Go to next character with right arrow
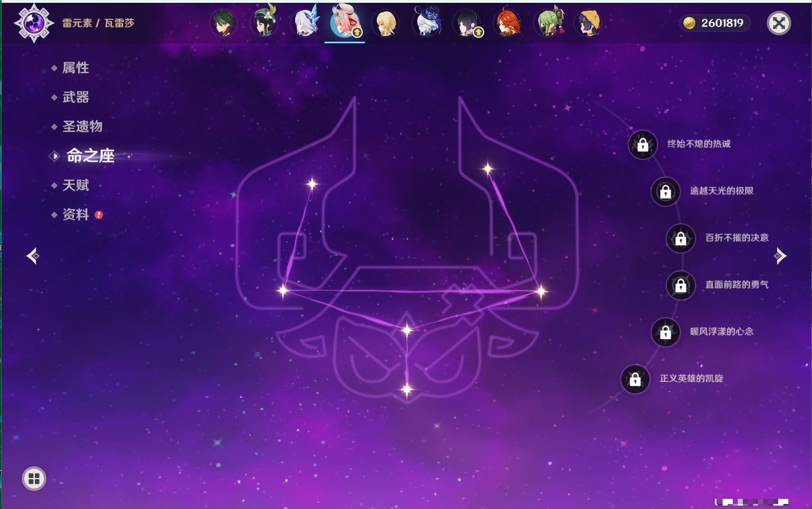The image size is (812, 509). pyautogui.click(x=780, y=256)
